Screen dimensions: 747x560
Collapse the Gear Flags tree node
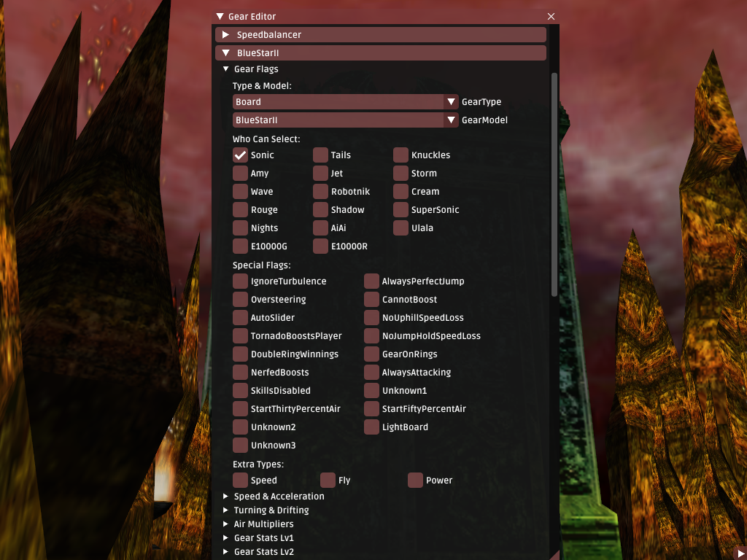[x=226, y=69]
